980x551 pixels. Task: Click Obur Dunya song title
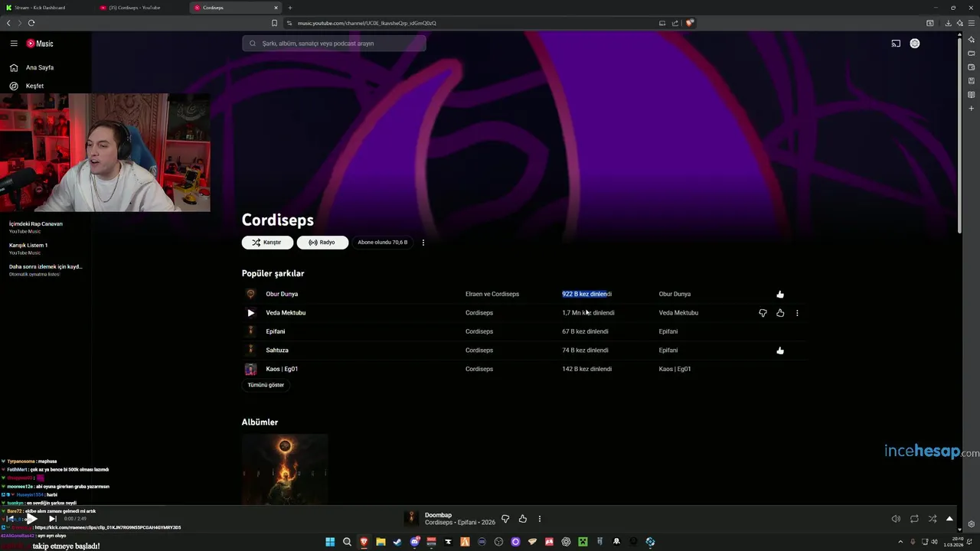coord(282,294)
